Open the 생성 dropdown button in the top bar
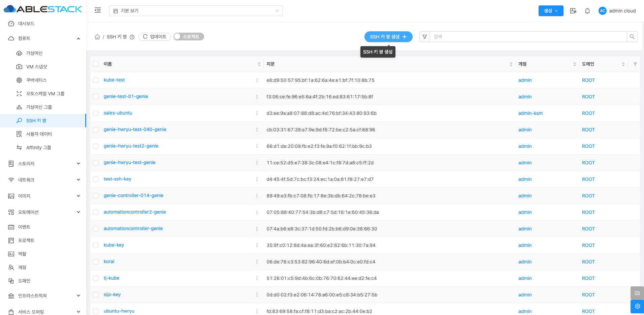 tap(551, 11)
